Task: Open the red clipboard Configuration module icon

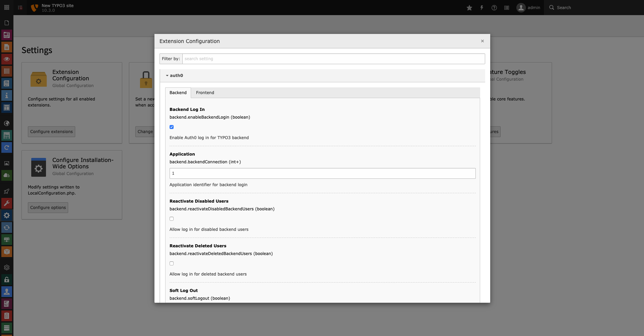Action: (7, 316)
